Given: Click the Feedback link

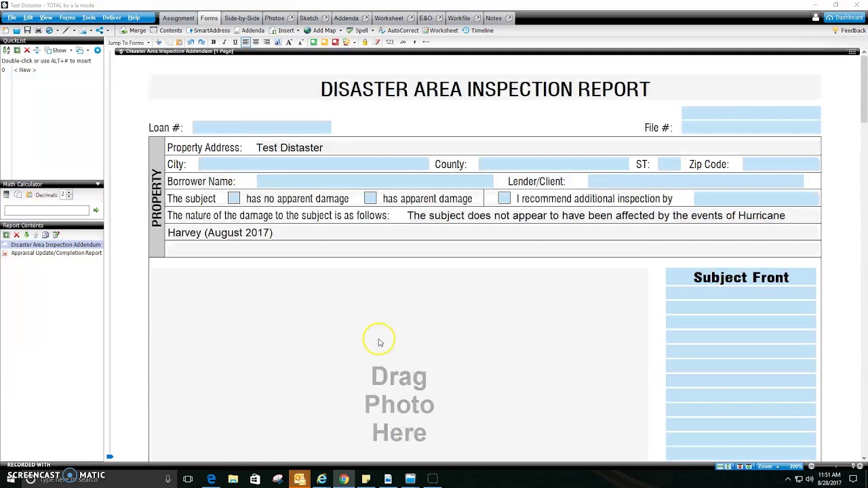Looking at the screenshot, I should [848, 30].
